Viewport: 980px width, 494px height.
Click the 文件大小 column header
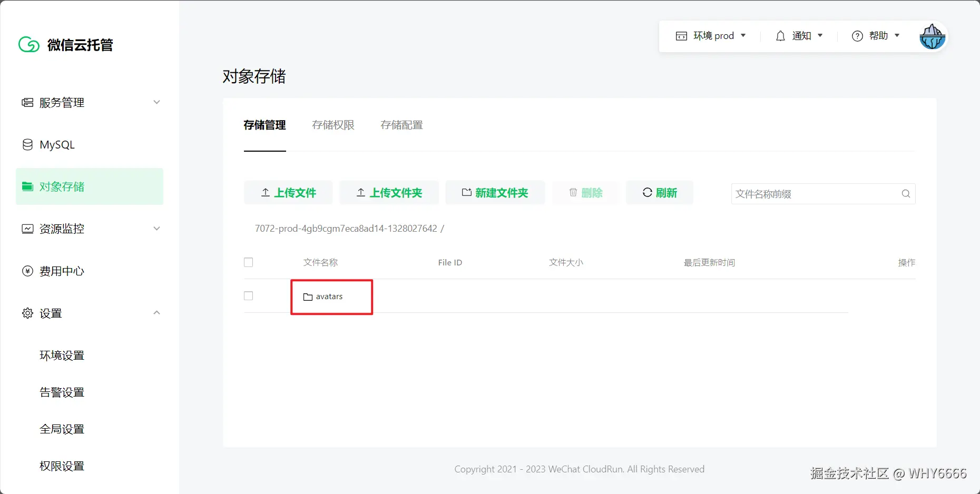click(x=566, y=262)
